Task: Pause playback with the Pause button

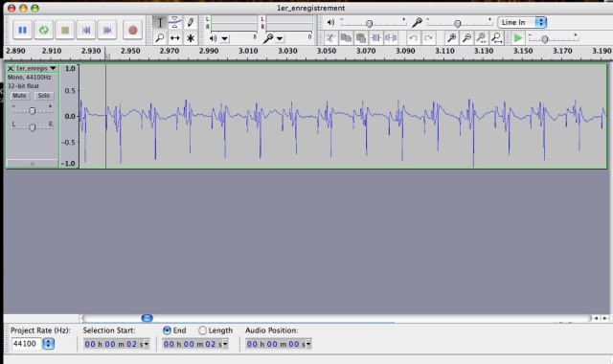Action: pos(22,30)
